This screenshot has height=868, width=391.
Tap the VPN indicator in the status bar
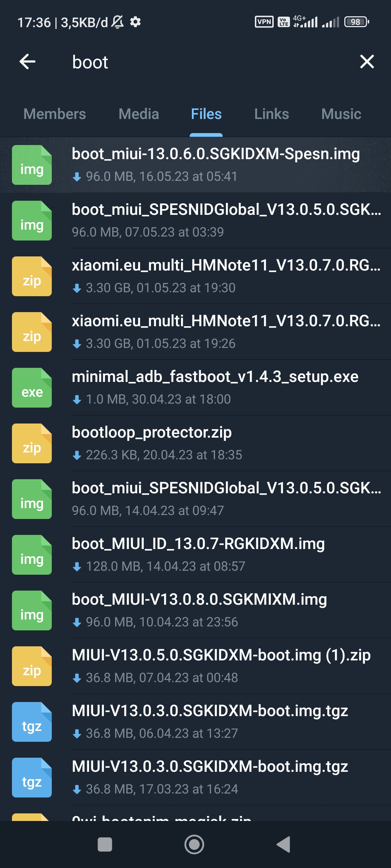pos(264,22)
